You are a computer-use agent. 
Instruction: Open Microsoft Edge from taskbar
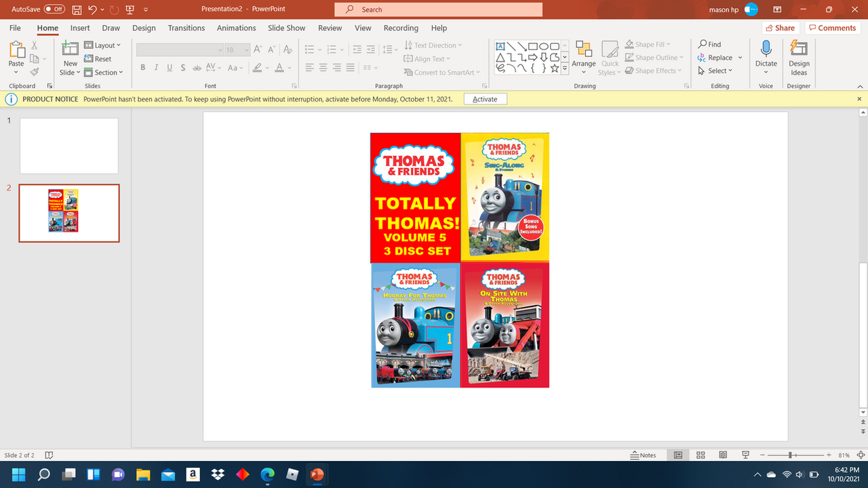pos(267,474)
